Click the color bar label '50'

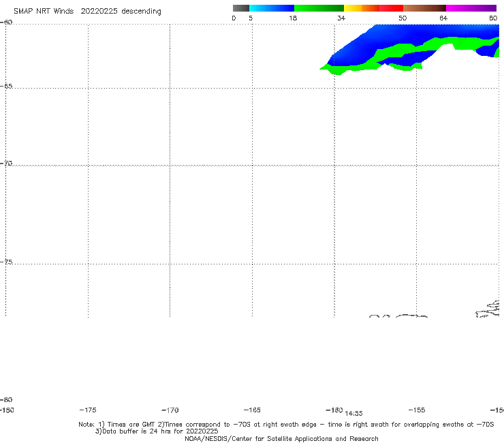(x=403, y=18)
